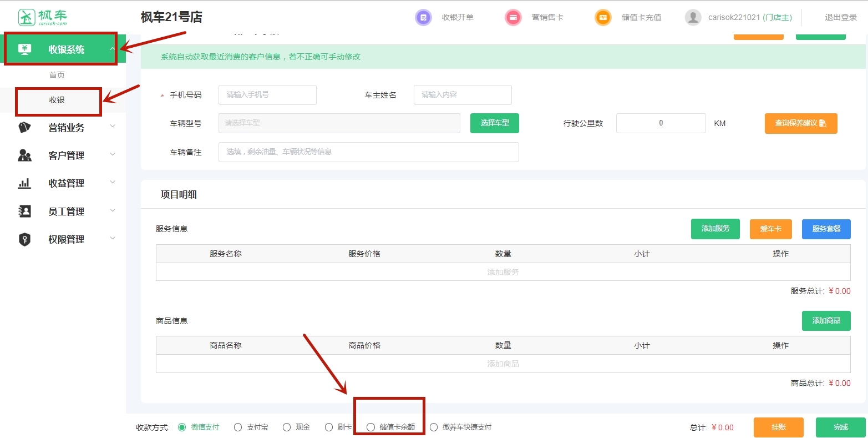Open the 收银 submenu item
Screen dimensions: 868x438
click(x=57, y=100)
